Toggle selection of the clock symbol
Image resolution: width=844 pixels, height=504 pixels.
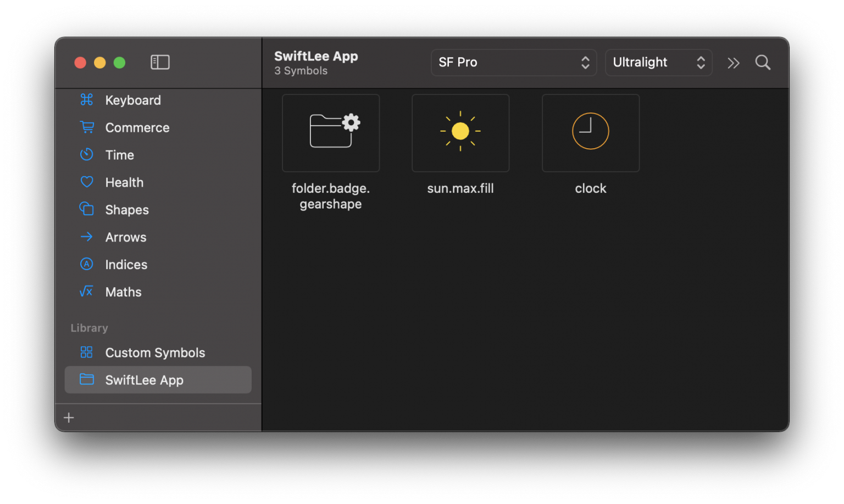click(590, 132)
